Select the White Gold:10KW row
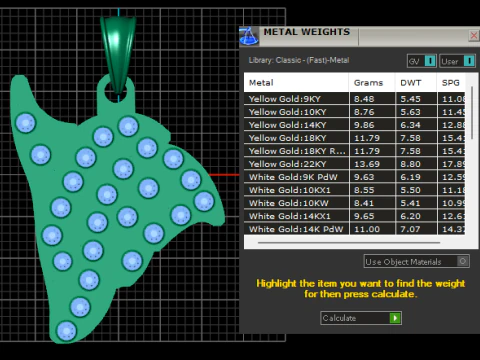The width and height of the screenshot is (480, 360). click(x=354, y=203)
